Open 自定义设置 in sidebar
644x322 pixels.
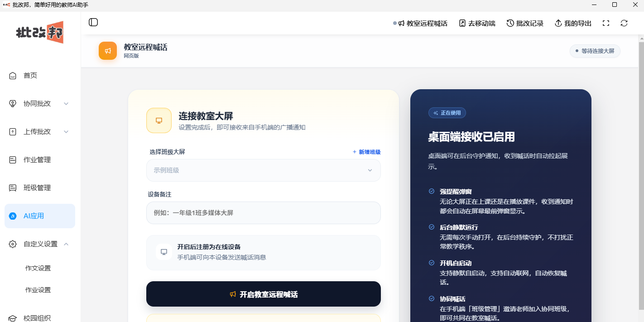click(x=40, y=244)
